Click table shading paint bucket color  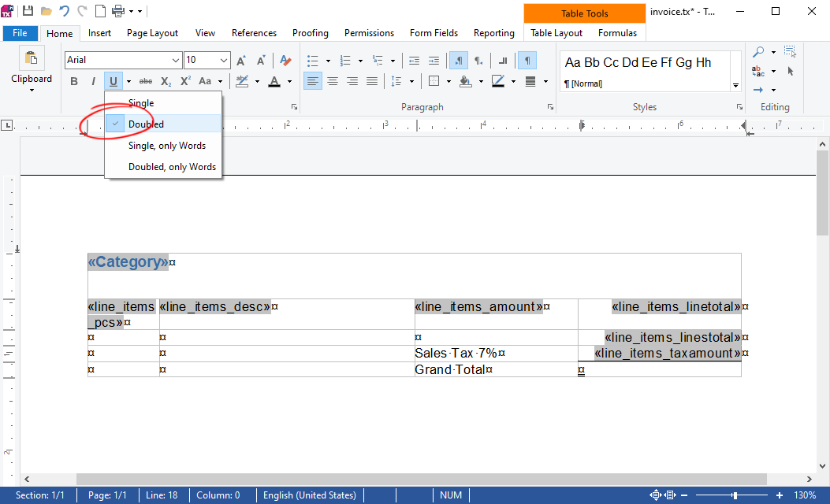click(465, 81)
